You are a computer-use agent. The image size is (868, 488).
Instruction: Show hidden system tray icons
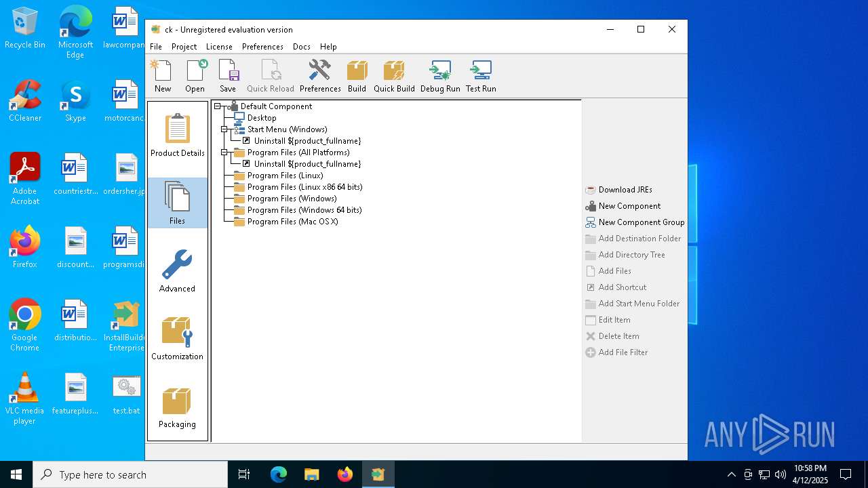731,474
